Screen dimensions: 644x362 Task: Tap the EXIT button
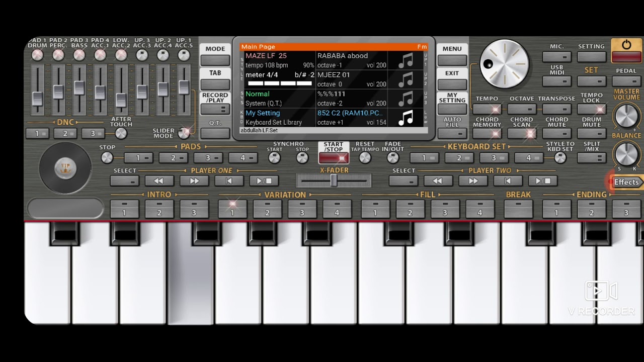[452, 84]
